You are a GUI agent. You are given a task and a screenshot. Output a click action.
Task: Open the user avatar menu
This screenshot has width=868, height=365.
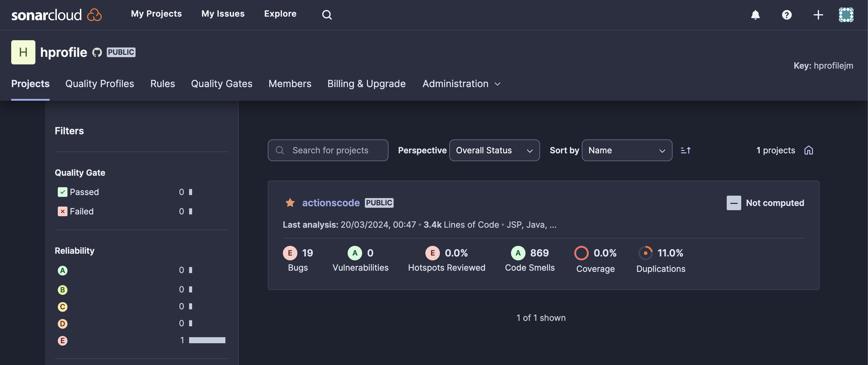click(x=846, y=15)
